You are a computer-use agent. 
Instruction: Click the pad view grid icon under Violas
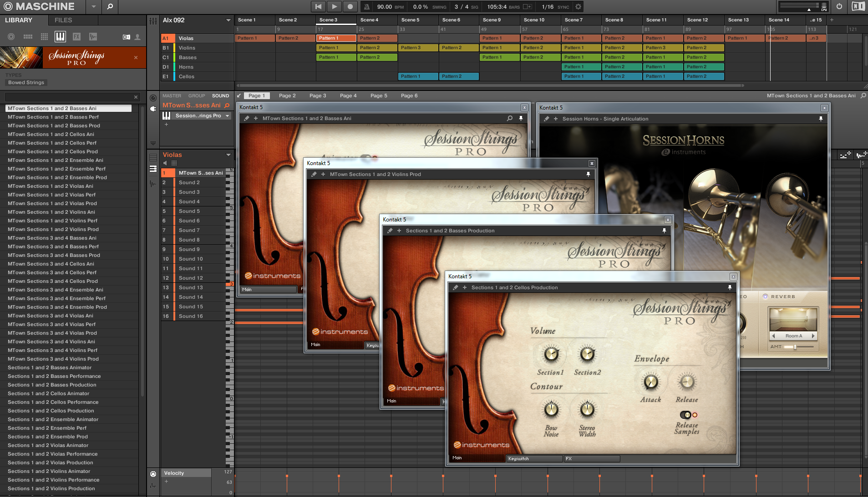(x=174, y=163)
